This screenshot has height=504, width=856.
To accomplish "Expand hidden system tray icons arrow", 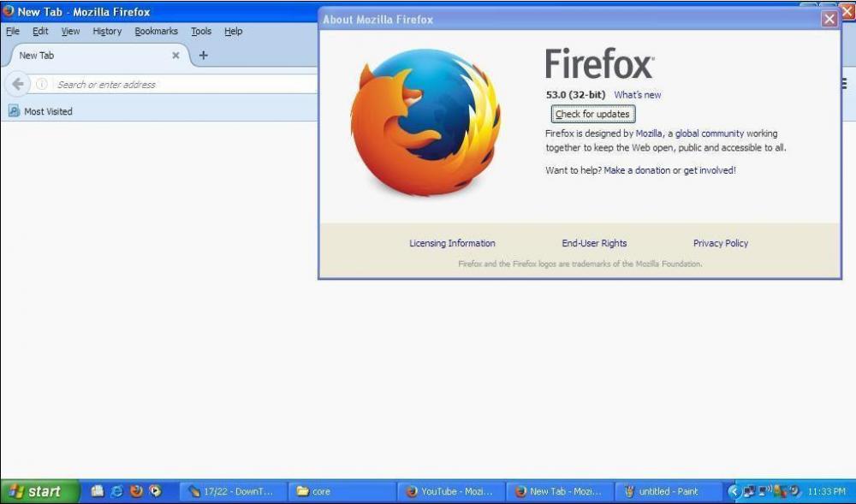I will (x=734, y=491).
